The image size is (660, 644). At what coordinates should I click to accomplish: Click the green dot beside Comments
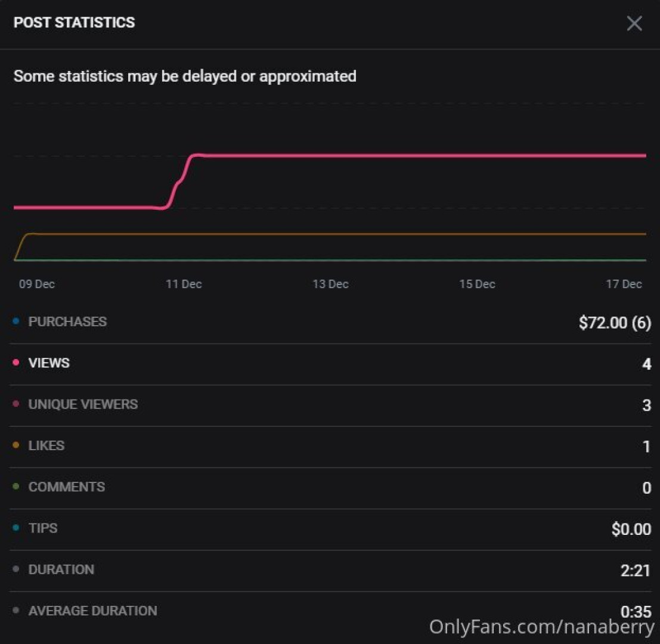tap(16, 487)
